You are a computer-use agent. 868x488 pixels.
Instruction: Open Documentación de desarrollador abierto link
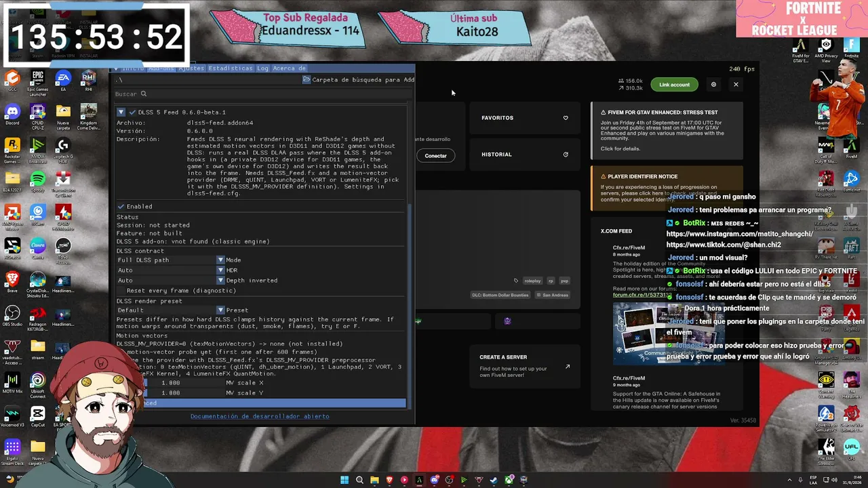tap(260, 416)
